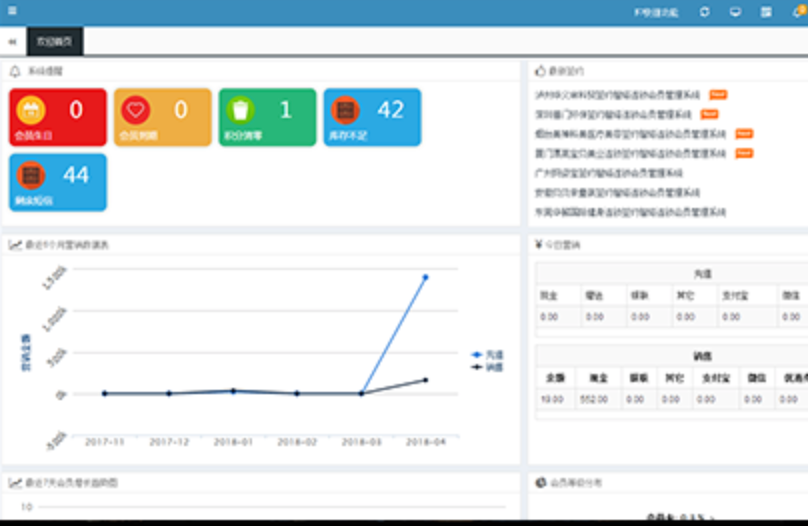
Task: Open the last news link in the list
Action: point(630,212)
